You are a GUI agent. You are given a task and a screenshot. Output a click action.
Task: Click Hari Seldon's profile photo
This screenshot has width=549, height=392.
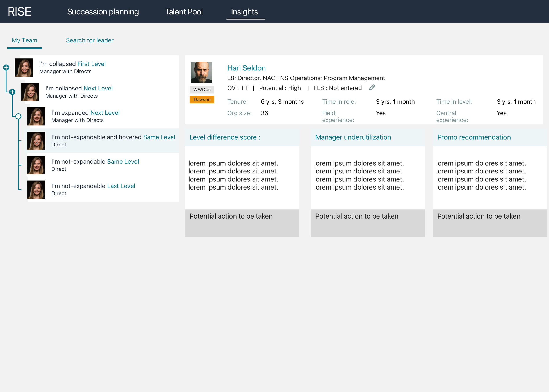201,72
